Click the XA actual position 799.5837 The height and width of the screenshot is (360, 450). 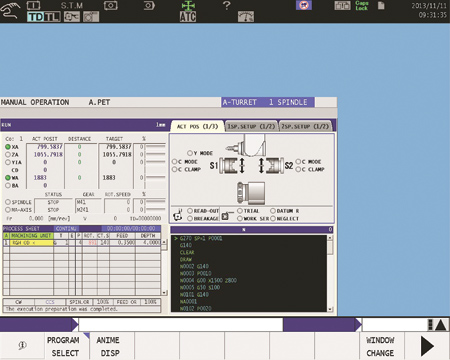pos(49,147)
